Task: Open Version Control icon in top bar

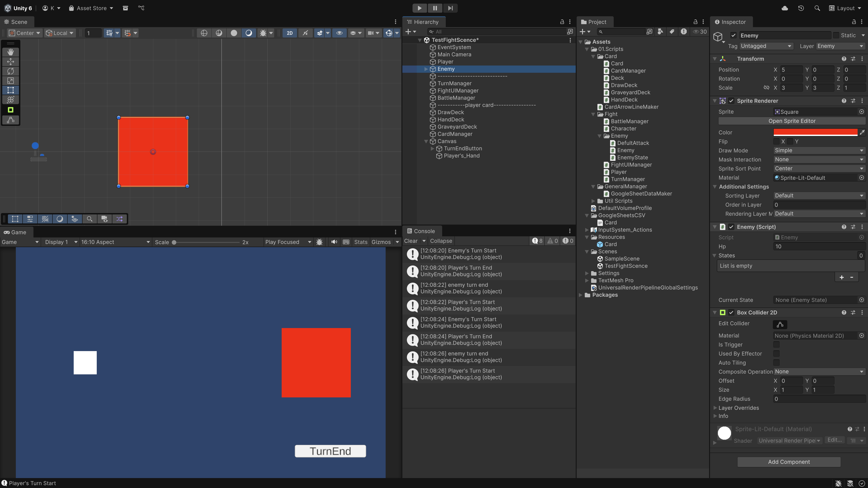Action: [x=141, y=8]
